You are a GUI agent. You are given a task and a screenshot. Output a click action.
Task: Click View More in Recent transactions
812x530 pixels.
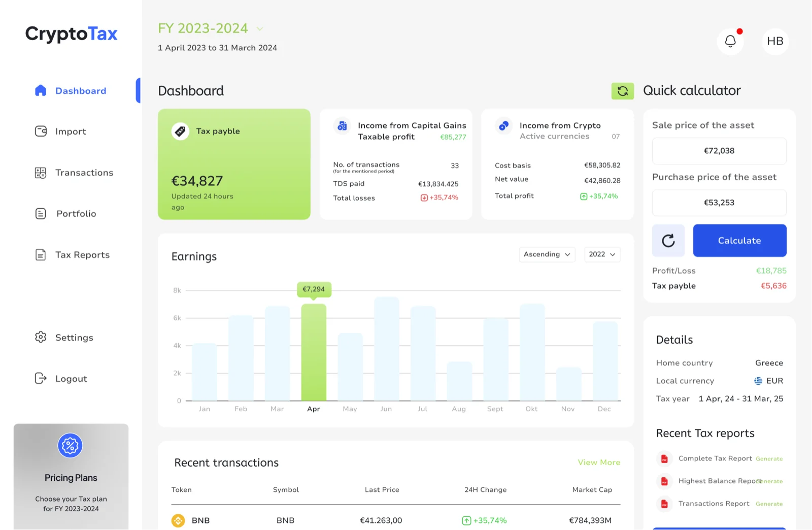tap(599, 462)
